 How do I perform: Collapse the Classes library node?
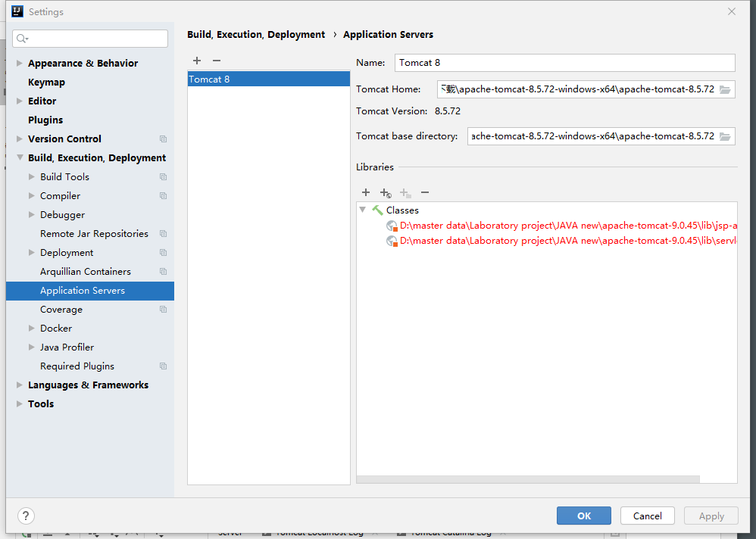point(363,210)
